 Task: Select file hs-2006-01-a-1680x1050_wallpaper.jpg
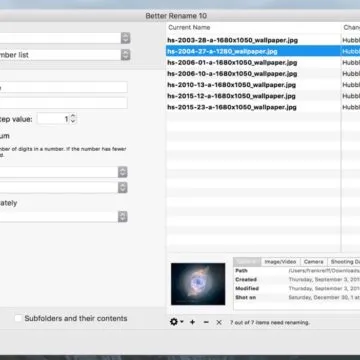pos(253,62)
